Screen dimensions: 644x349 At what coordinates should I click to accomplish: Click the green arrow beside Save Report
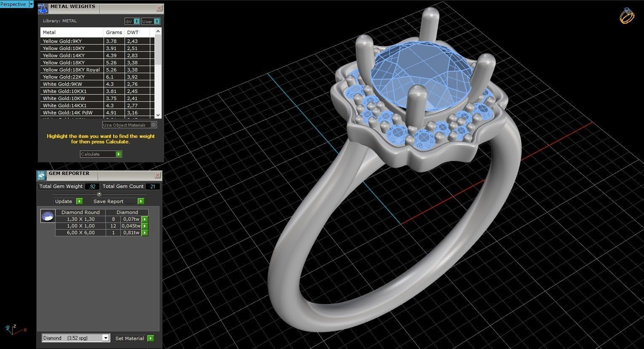click(x=141, y=201)
